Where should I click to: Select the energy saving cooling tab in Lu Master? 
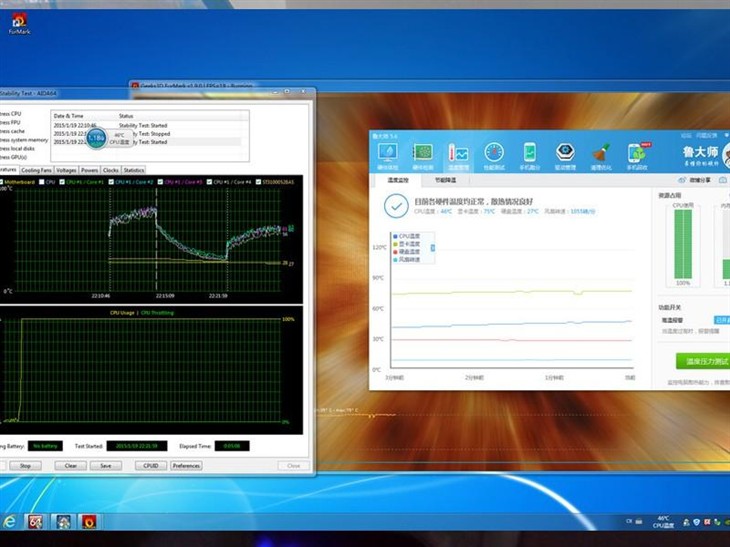click(x=446, y=180)
